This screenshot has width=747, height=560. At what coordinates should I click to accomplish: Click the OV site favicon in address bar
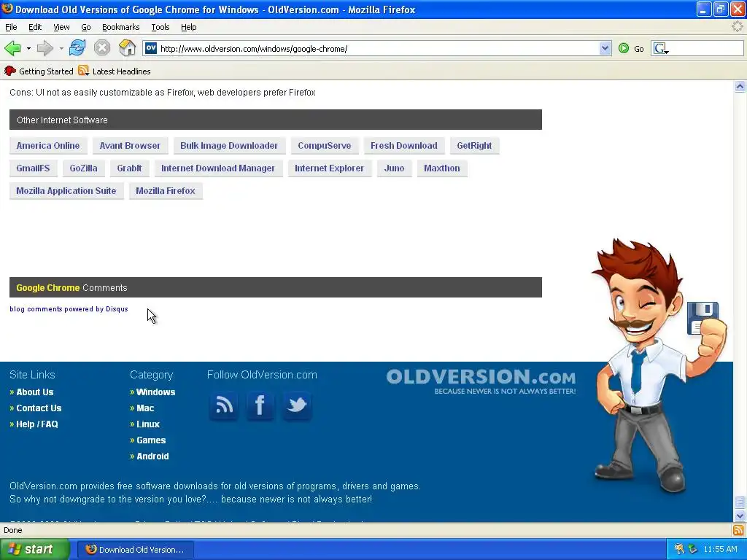click(151, 48)
